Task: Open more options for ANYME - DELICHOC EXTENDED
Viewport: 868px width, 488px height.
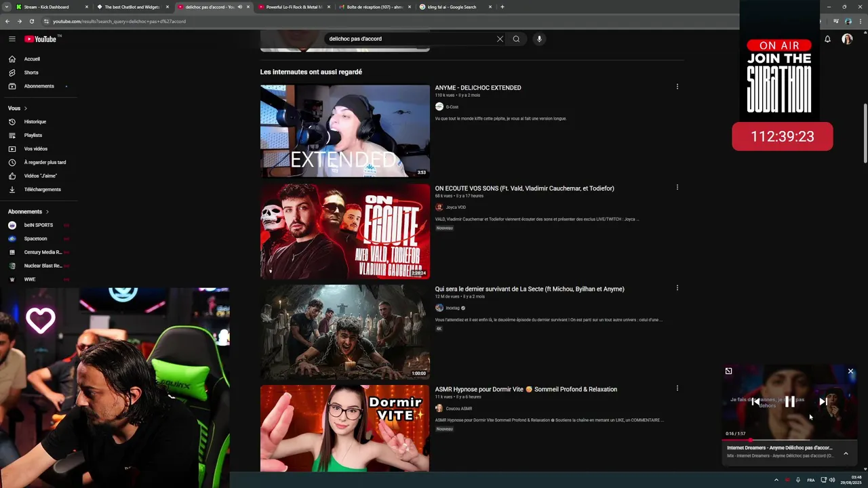Action: pos(677,87)
